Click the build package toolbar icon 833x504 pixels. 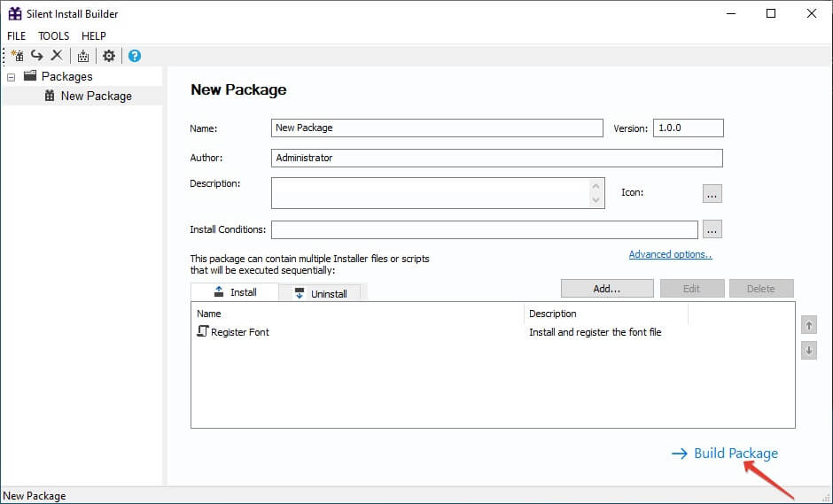pos(83,55)
